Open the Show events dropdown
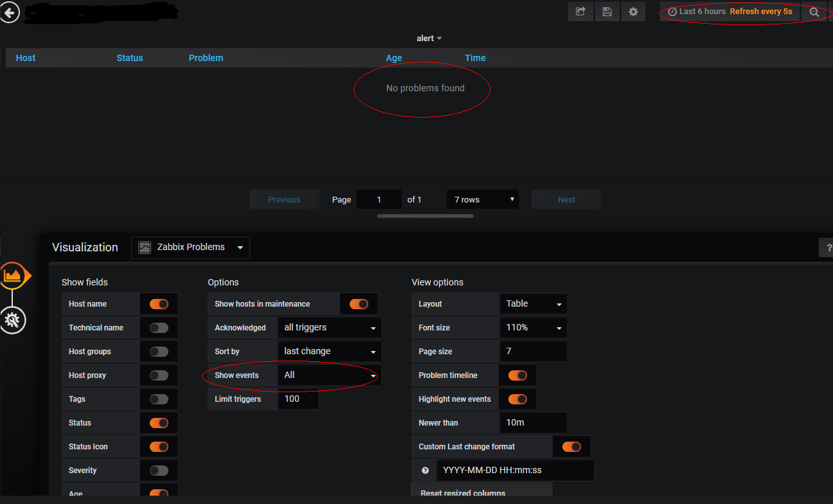This screenshot has height=504, width=833. coord(328,375)
